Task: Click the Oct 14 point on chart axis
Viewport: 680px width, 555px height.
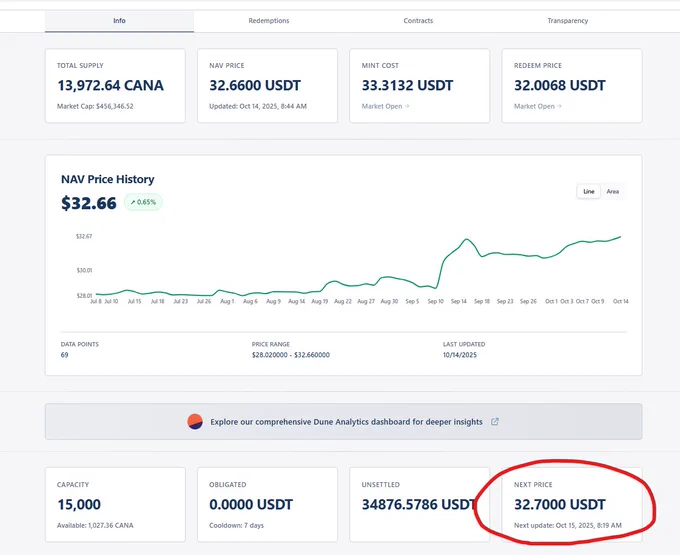Action: [621, 301]
